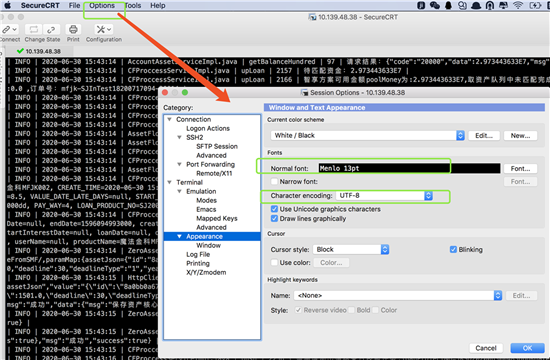Click the green check session status icon
The image size is (550, 360).
[20, 51]
